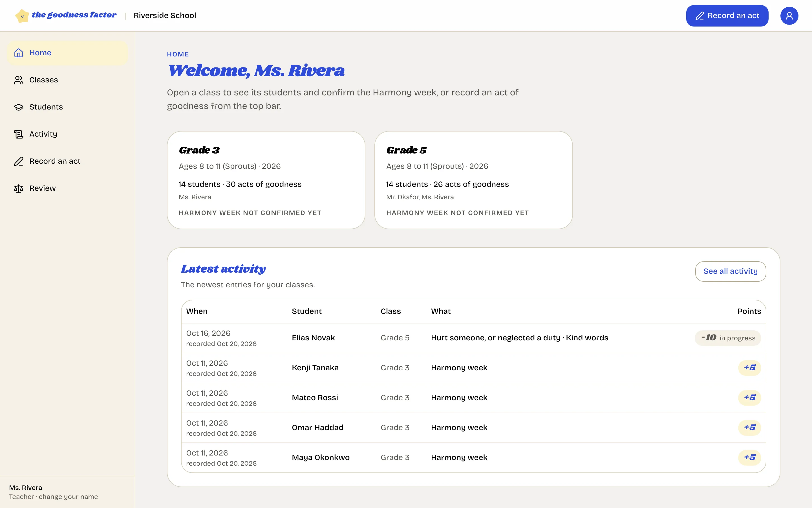Click the Record an act pencil icon in sidebar
This screenshot has height=508, width=812.
tap(18, 161)
